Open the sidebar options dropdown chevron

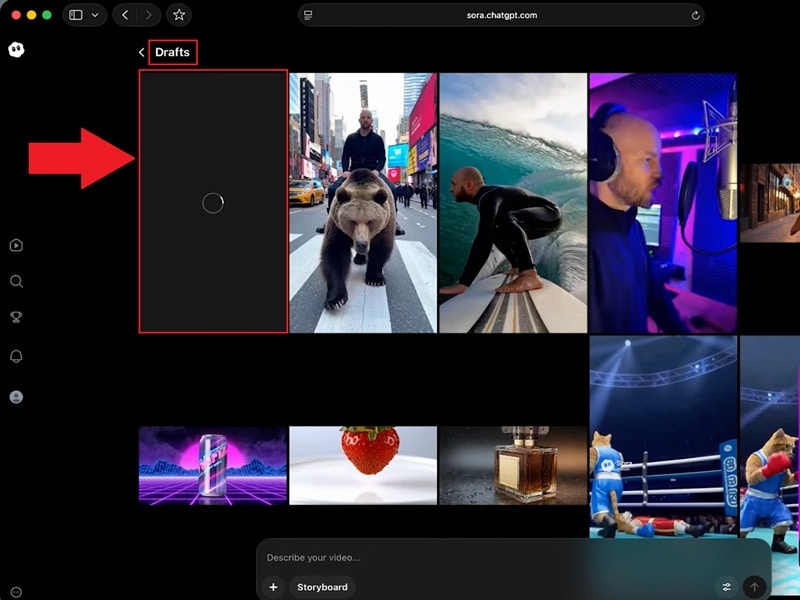pos(96,15)
